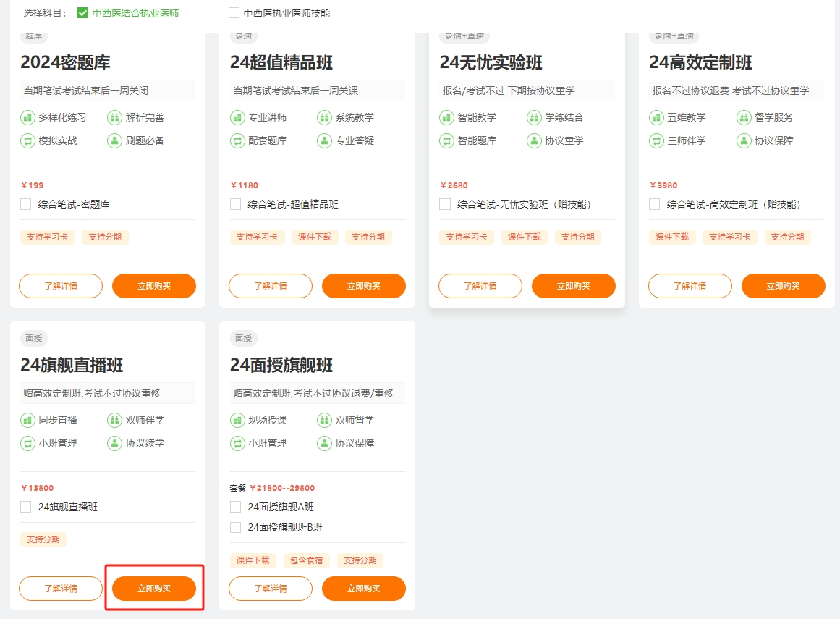The image size is (840, 619).
Task: Click 立即购买 for 24旗舰直播班
Action: coord(154,589)
